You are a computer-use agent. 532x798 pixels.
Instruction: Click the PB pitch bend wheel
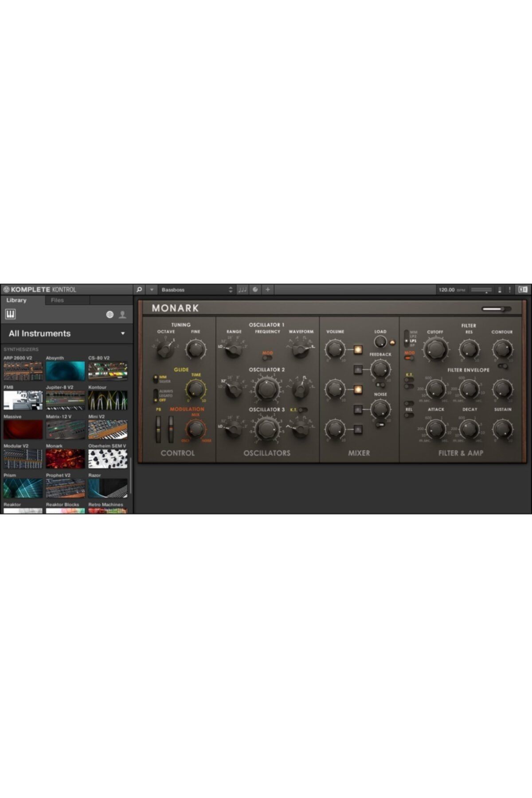(158, 429)
